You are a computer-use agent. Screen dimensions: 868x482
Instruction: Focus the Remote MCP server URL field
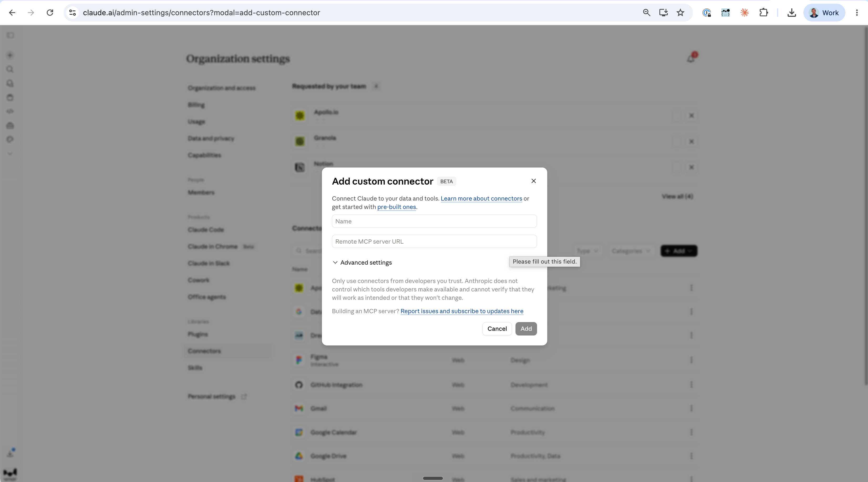pyautogui.click(x=434, y=242)
